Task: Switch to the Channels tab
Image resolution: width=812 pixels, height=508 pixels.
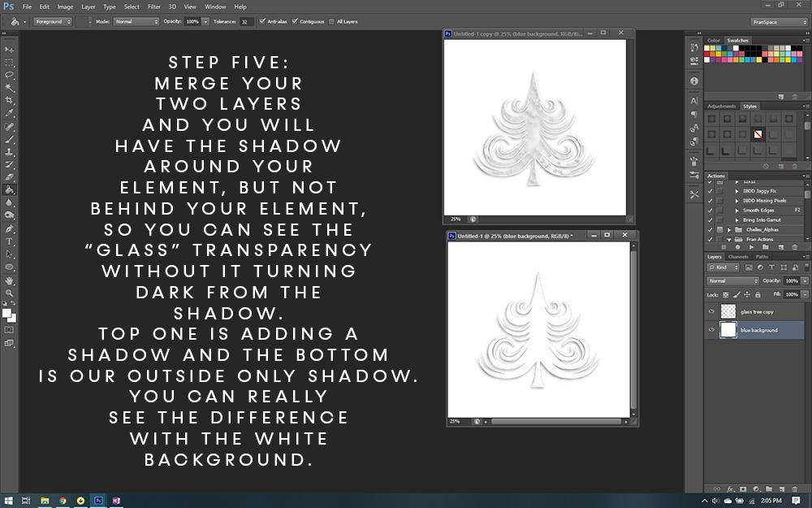Action: tap(738, 257)
